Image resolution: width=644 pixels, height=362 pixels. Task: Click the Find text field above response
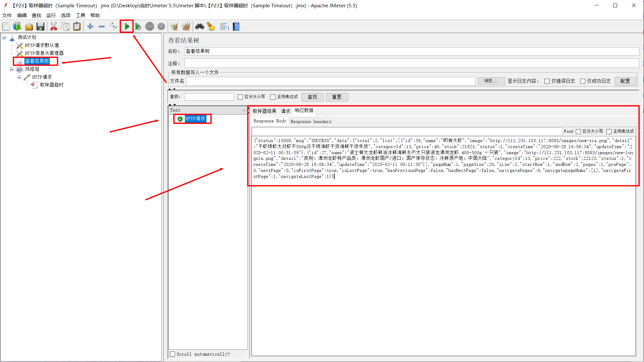[x=407, y=132]
